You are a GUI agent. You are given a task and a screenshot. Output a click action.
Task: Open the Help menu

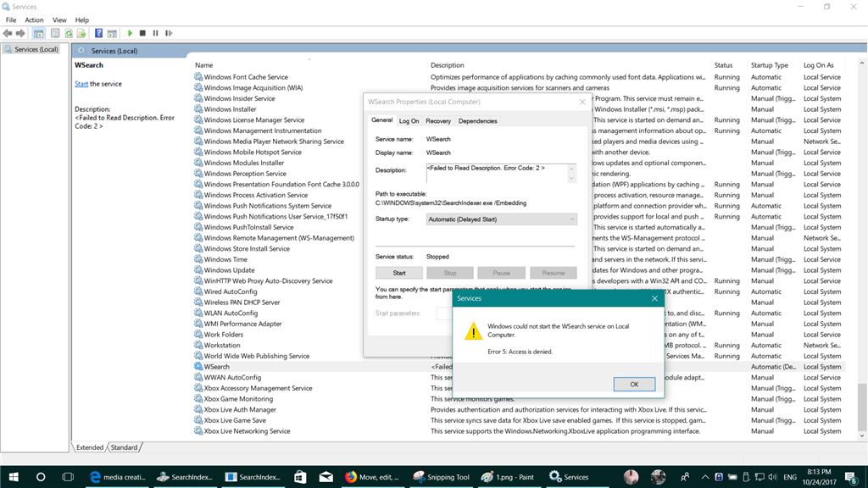click(82, 20)
